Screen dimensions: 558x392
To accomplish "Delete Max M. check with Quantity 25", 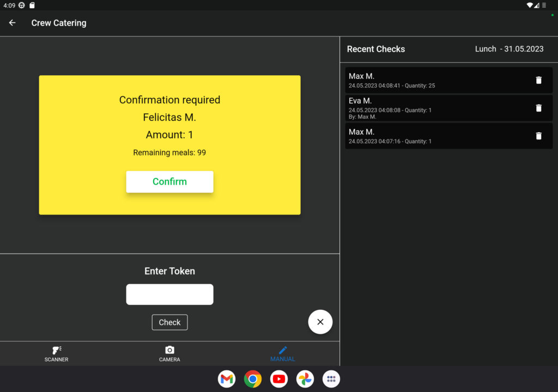I will click(538, 81).
